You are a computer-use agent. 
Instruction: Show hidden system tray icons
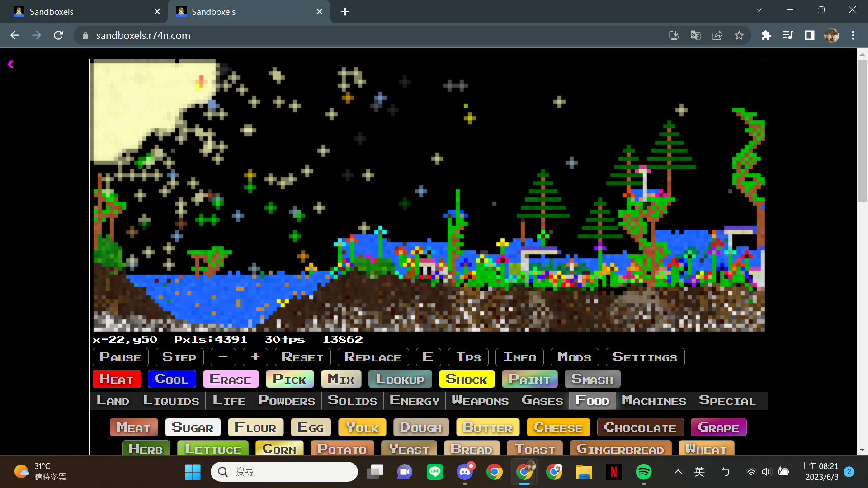click(678, 472)
